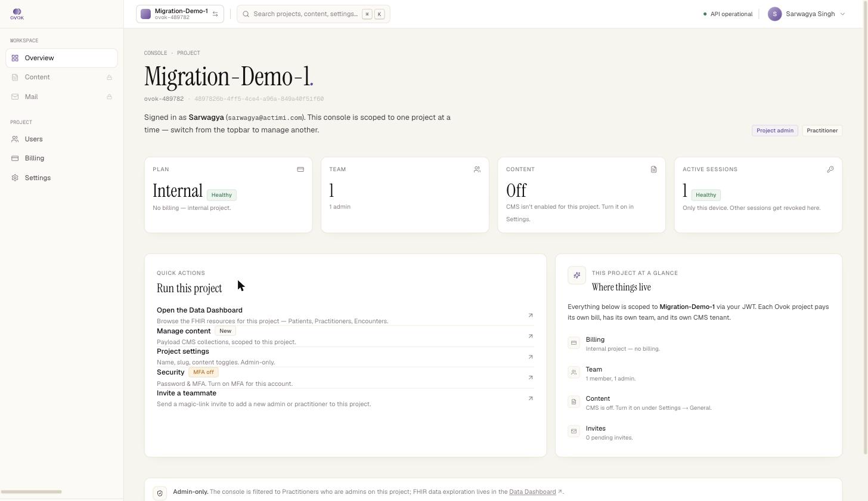Click the key icon on Active Sessions card
This screenshot has width=868, height=501.
tap(830, 169)
